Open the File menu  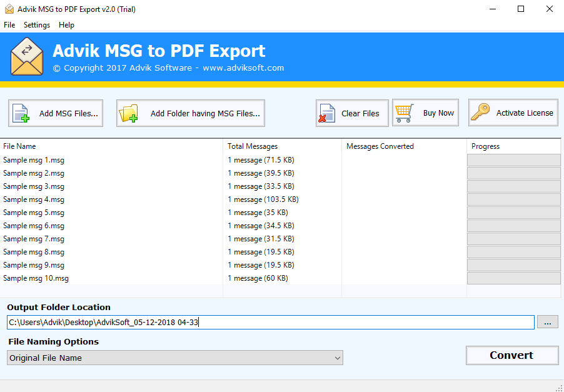pyautogui.click(x=9, y=25)
